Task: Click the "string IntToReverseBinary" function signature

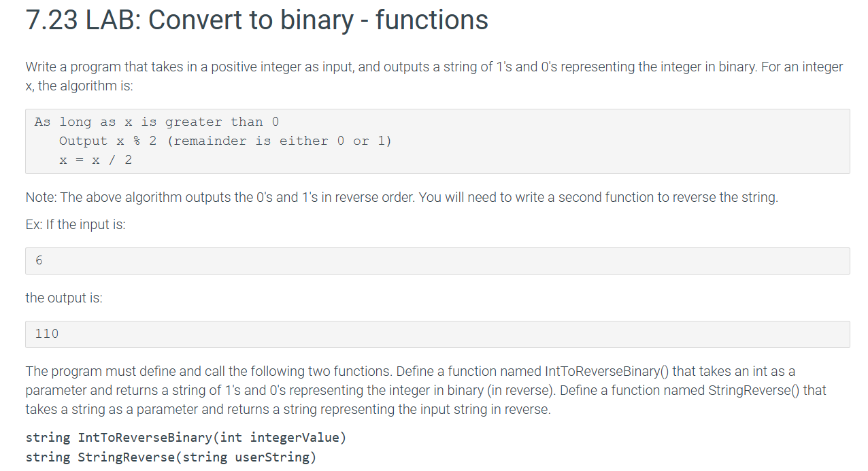Action: (186, 437)
